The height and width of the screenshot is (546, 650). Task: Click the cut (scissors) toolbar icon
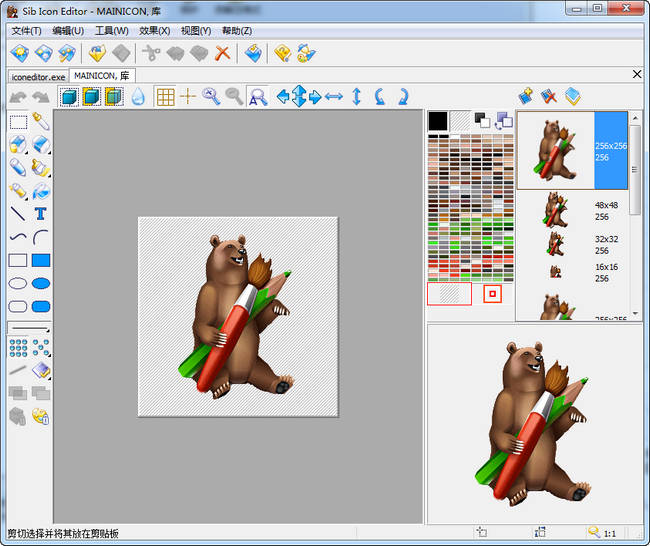click(151, 53)
